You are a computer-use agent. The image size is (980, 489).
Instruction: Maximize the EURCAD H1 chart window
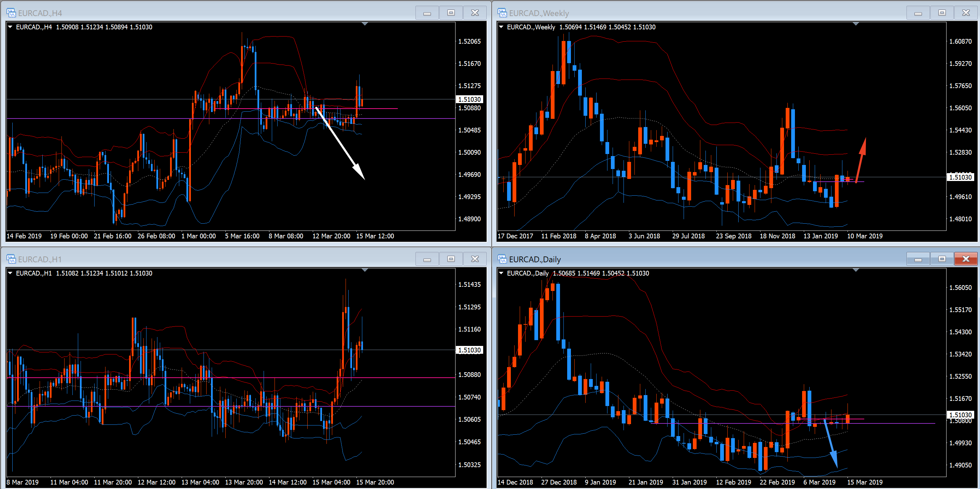pyautogui.click(x=451, y=259)
